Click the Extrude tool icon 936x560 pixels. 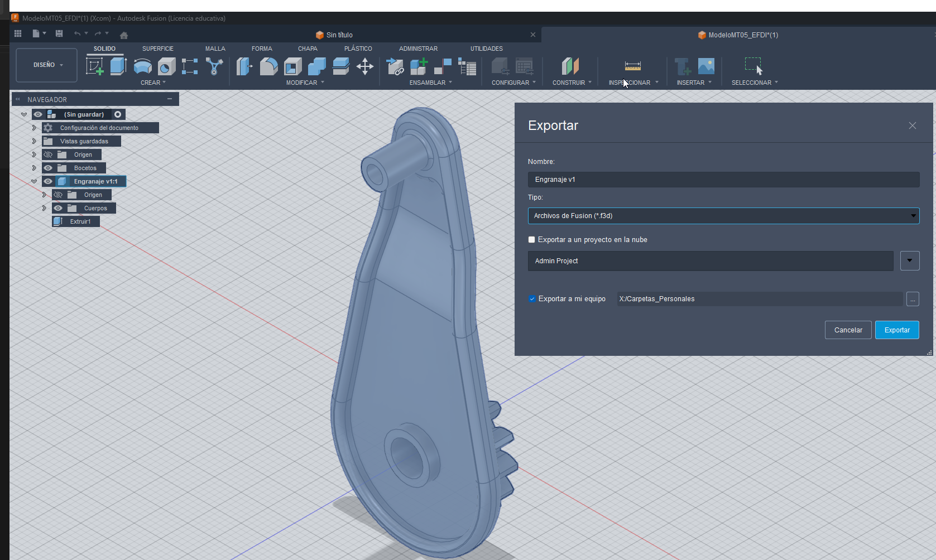[x=118, y=66]
